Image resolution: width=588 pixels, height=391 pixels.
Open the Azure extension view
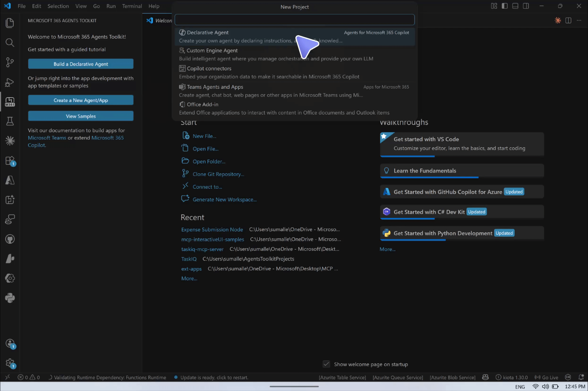click(10, 180)
